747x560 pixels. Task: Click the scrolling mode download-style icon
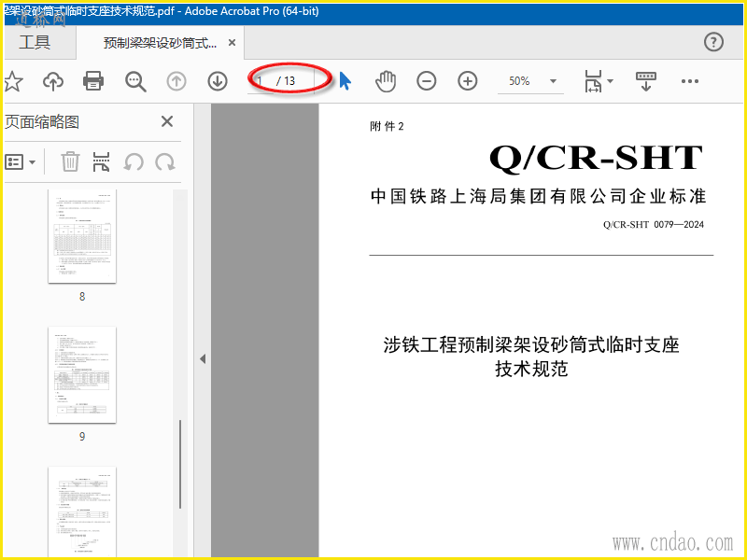646,81
